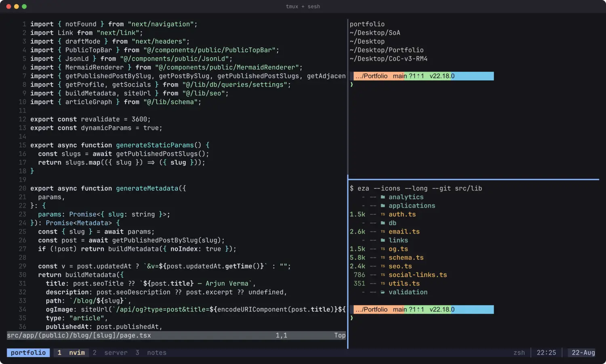Click the TS icon next to seo.ts

click(383, 266)
